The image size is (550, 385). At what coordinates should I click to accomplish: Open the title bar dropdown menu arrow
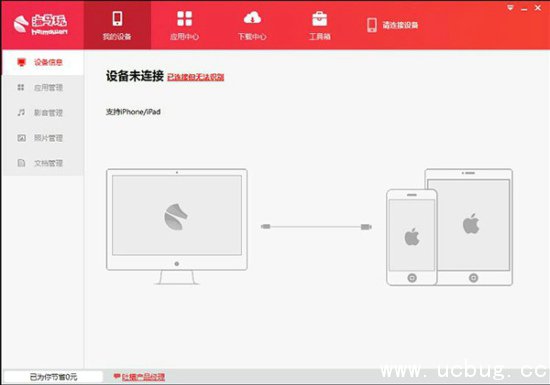[510, 7]
